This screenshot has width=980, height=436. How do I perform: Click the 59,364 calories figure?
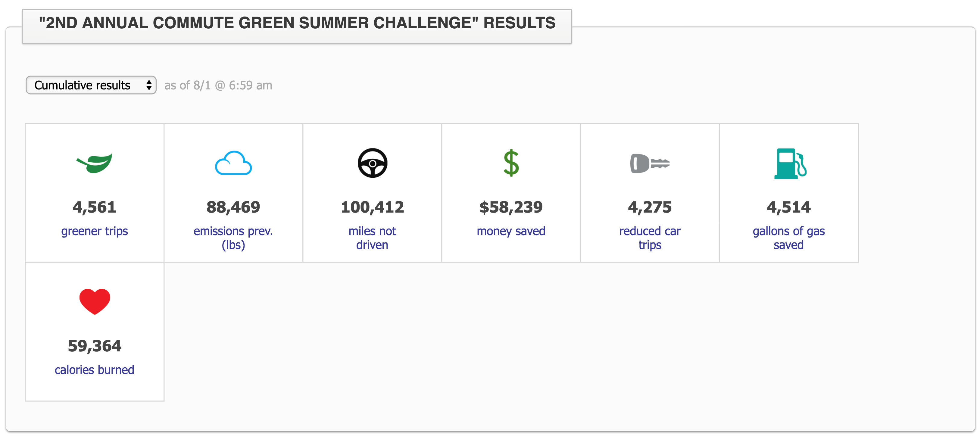[94, 346]
